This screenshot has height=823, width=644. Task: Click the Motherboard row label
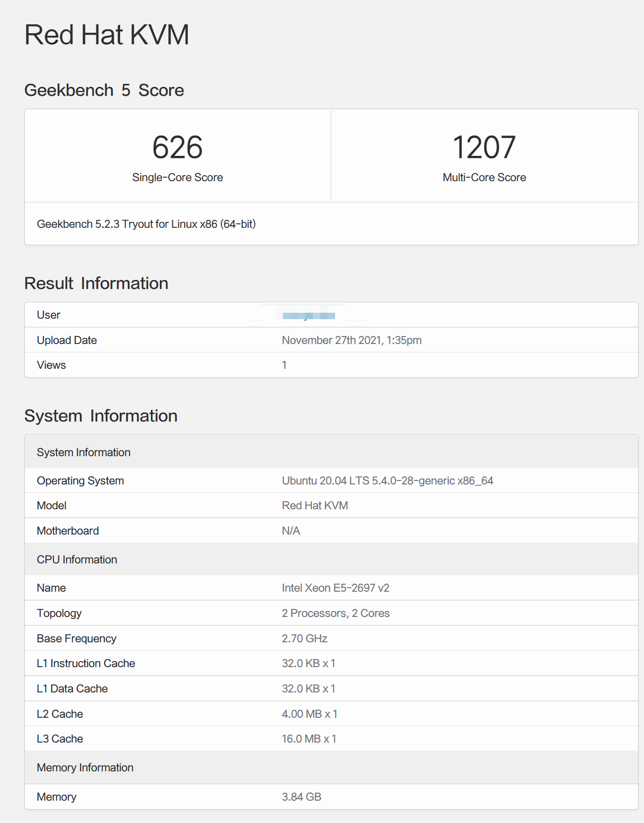(68, 531)
